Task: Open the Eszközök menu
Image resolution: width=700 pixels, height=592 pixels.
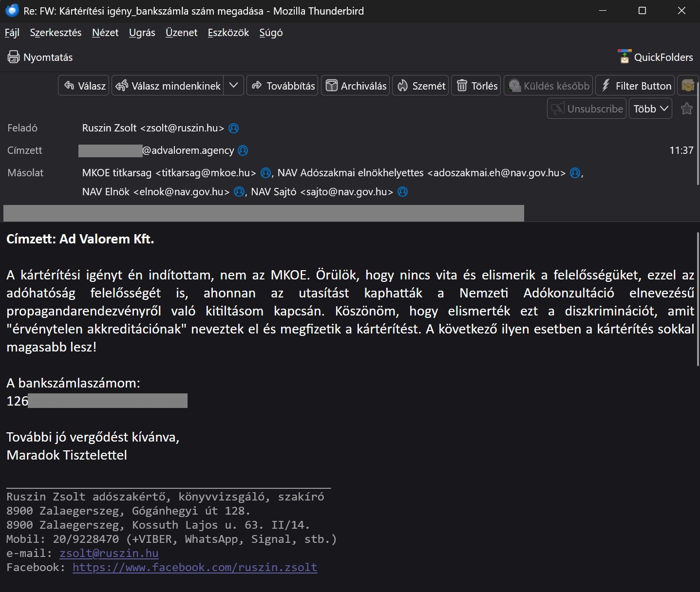Action: [x=228, y=33]
